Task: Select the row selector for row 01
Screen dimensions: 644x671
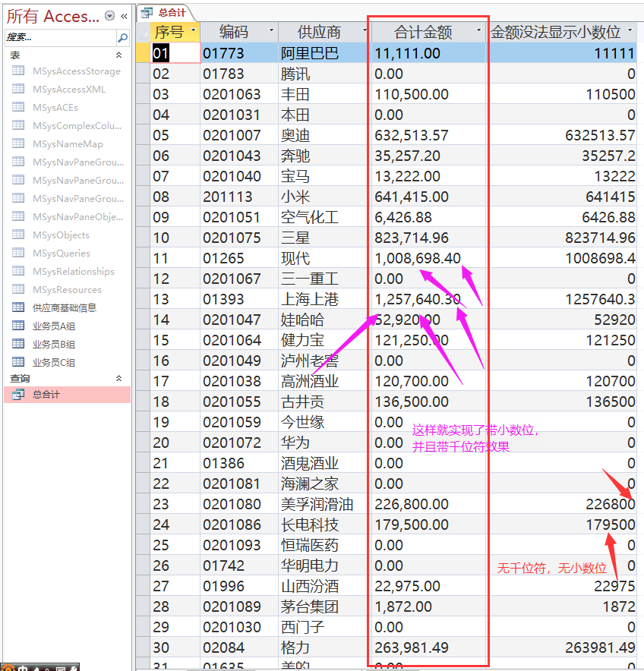Action: [143, 53]
